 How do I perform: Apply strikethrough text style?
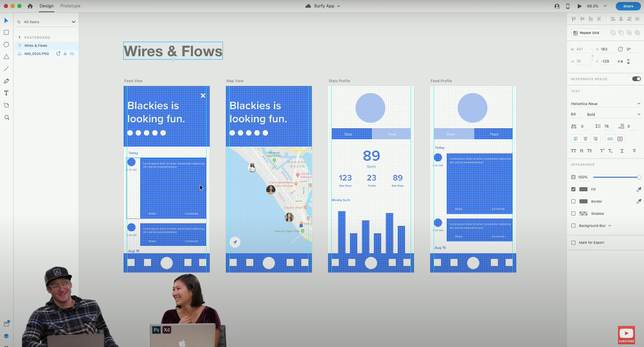(634, 151)
